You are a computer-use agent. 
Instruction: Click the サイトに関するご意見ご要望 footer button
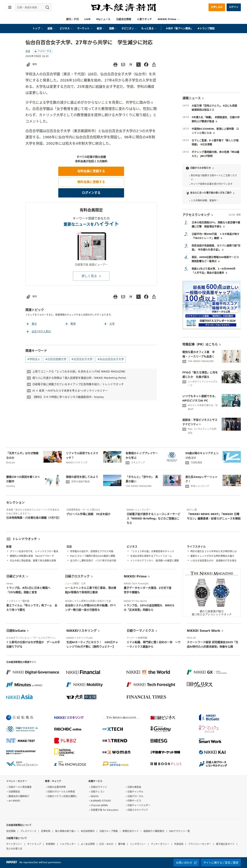click(221, 863)
